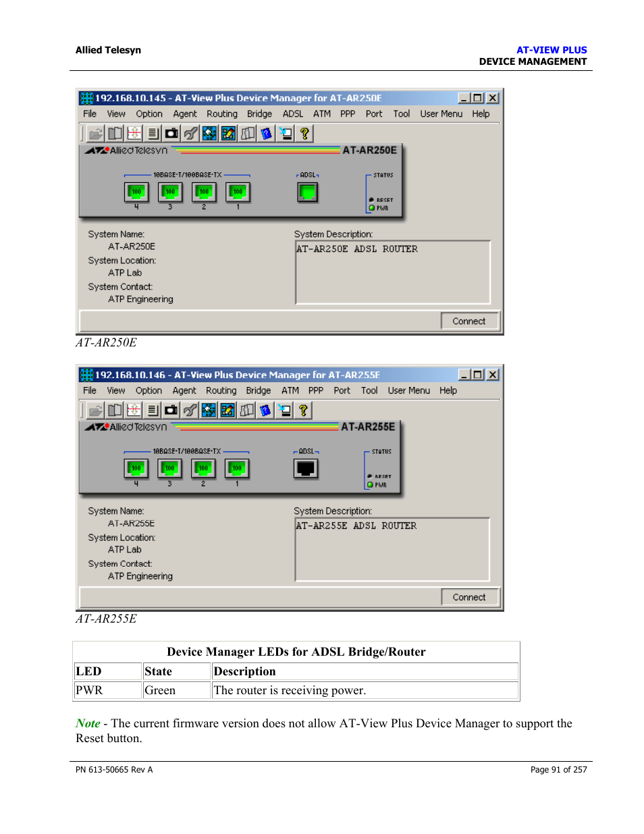The width and height of the screenshot is (644, 834).
Task: Click the pencil edit map icon in AT-AR255E toolbar
Action: (x=227, y=410)
